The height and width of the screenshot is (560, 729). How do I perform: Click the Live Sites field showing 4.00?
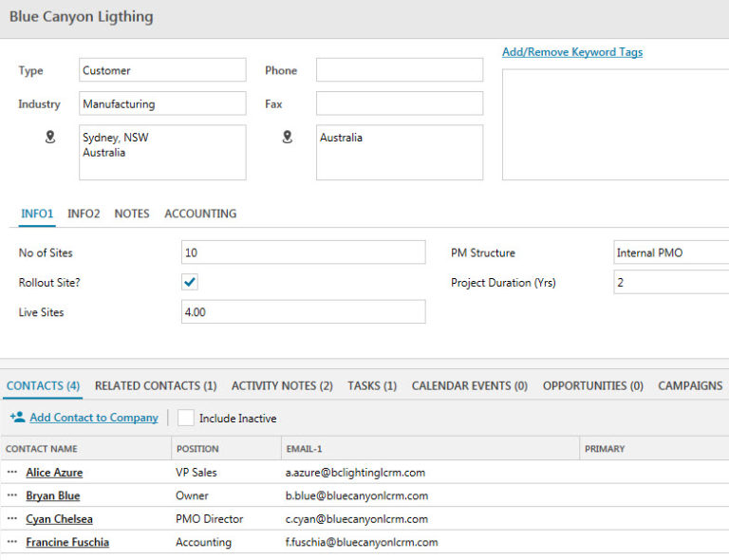click(x=303, y=312)
